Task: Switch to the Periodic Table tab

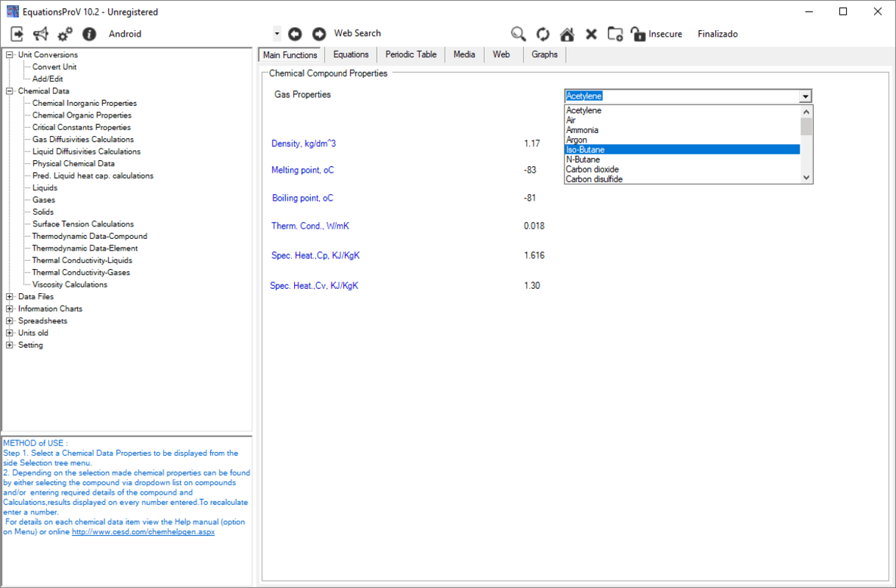Action: click(x=410, y=54)
